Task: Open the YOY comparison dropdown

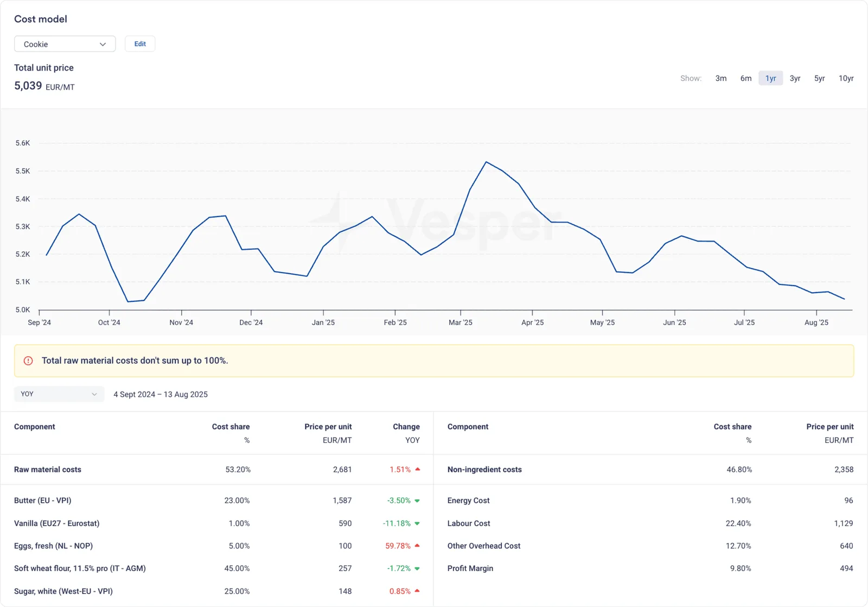Action: pos(59,394)
